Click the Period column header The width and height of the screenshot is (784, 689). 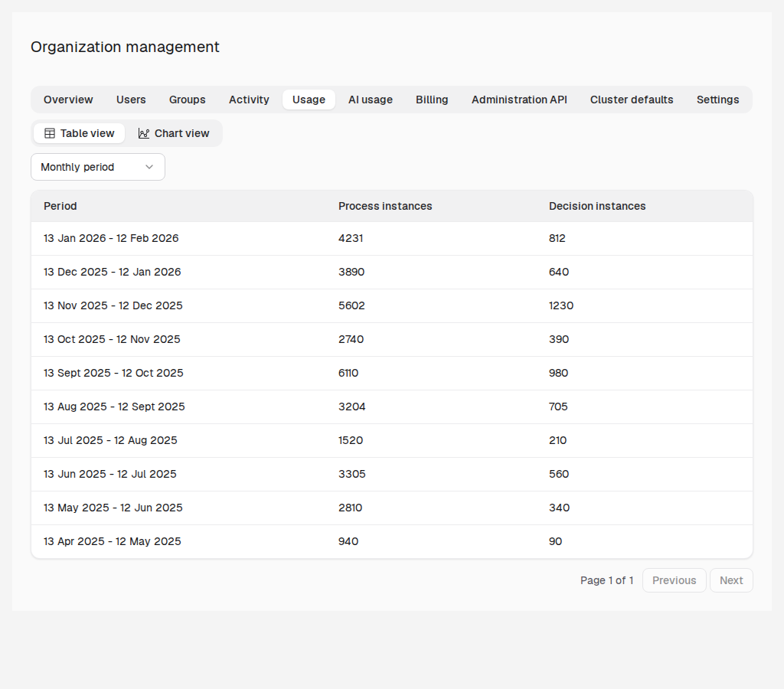(60, 206)
